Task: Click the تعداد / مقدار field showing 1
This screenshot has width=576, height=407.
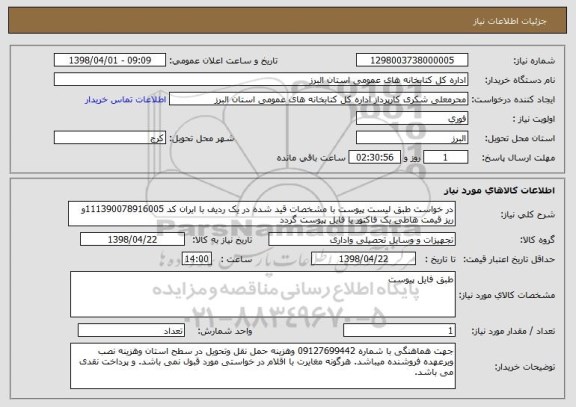Action: 399,331
